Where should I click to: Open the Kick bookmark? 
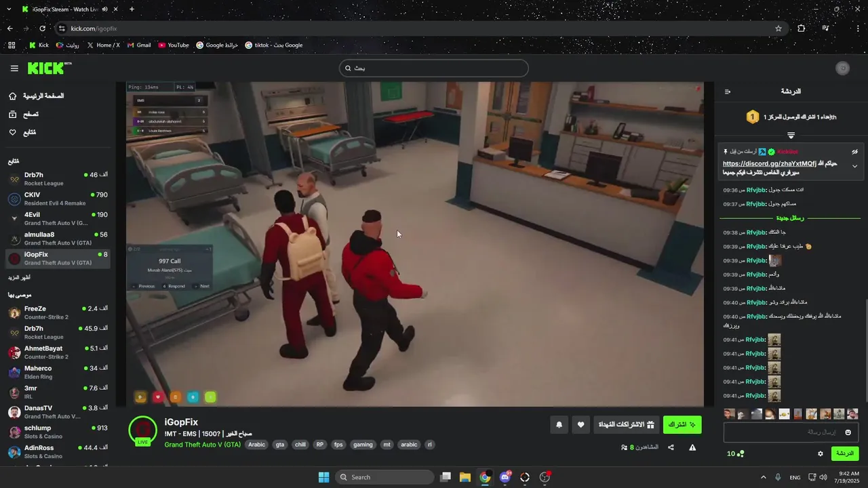(x=38, y=45)
